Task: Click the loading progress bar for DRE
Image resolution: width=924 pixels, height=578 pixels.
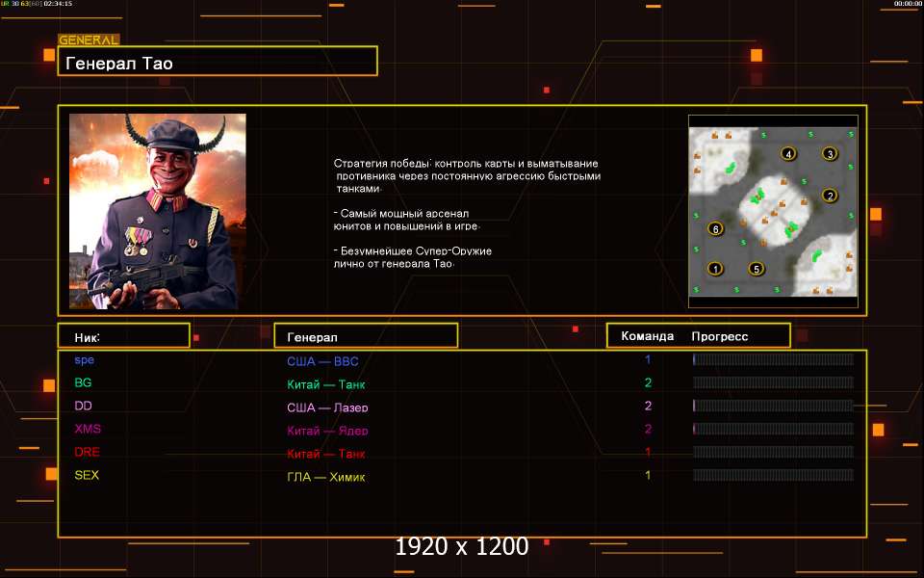Action: coord(773,451)
